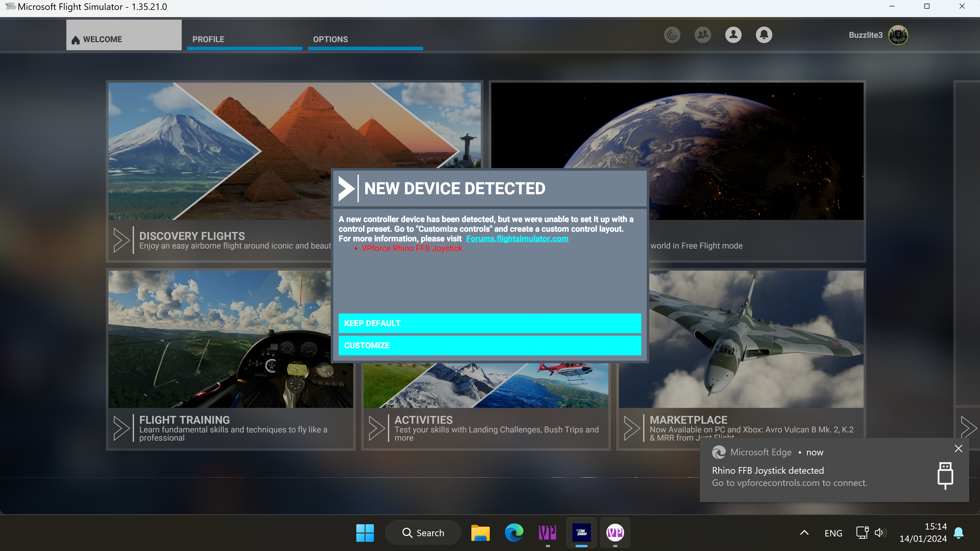Image resolution: width=980 pixels, height=551 pixels.
Task: Launch Microsoft Edge from the taskbar
Action: [x=514, y=532]
